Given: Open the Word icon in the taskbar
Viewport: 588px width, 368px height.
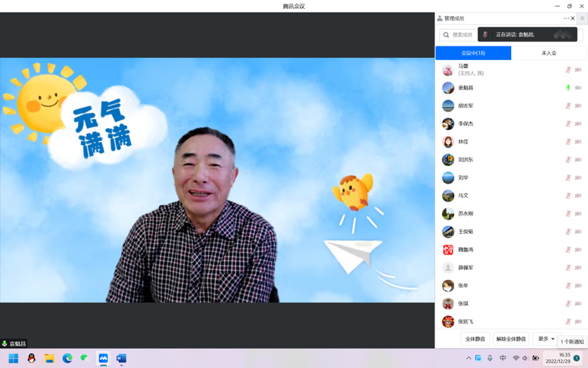Looking at the screenshot, I should coord(121,358).
